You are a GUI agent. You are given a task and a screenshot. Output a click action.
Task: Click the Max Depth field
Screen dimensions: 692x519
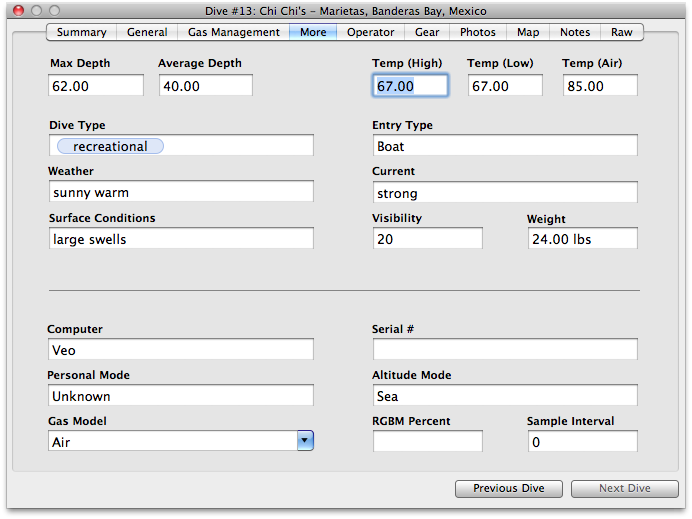click(x=96, y=86)
